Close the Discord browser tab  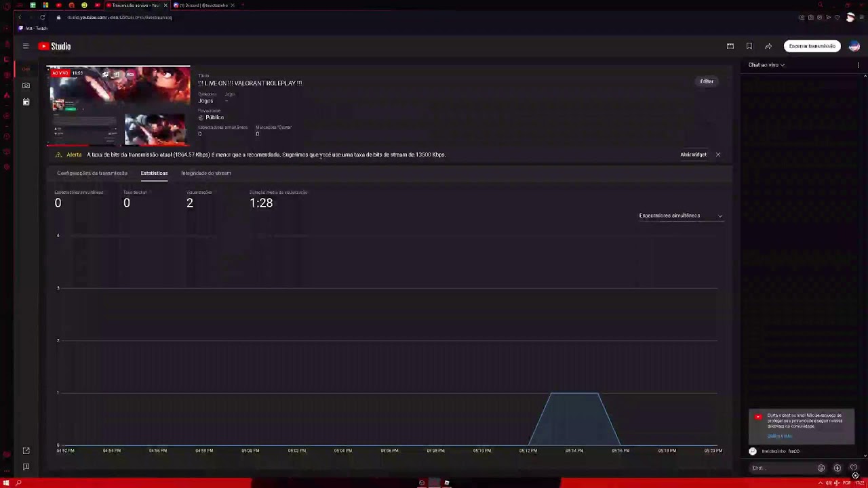tap(233, 5)
